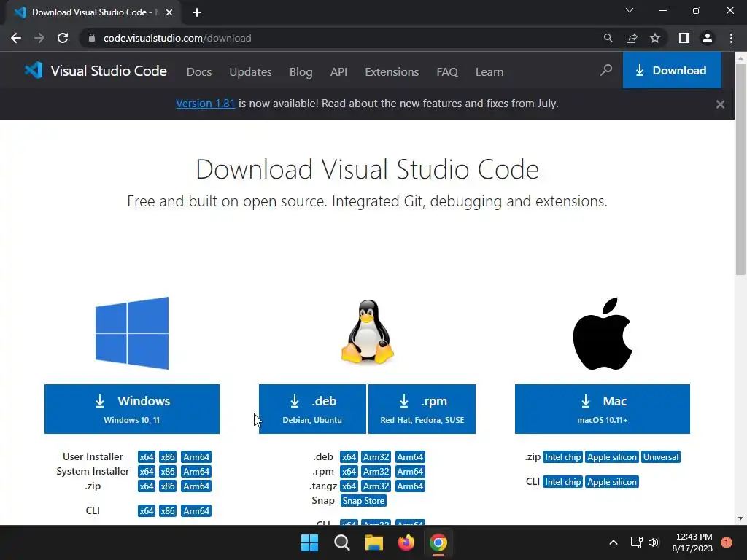
Task: Click the lock icon in address bar
Action: (92, 38)
